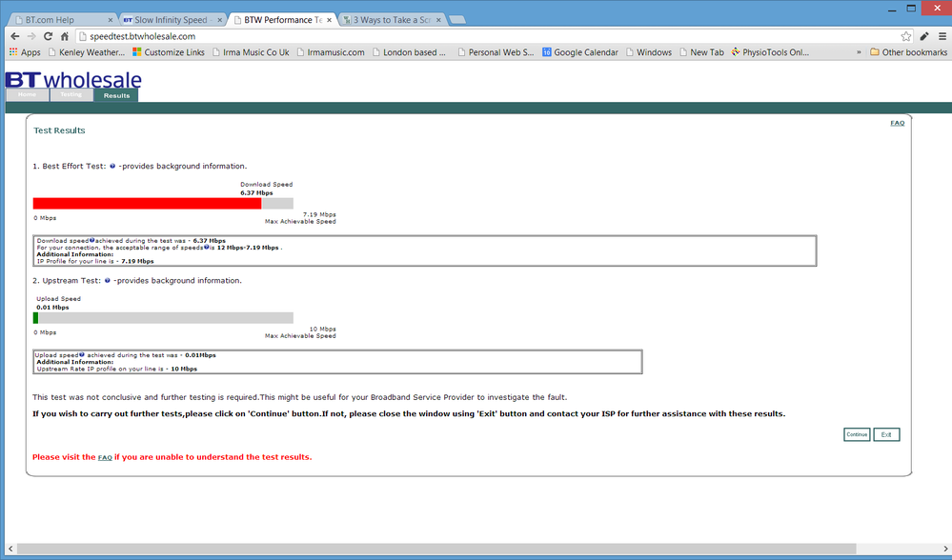Open London based bookmark

click(409, 52)
